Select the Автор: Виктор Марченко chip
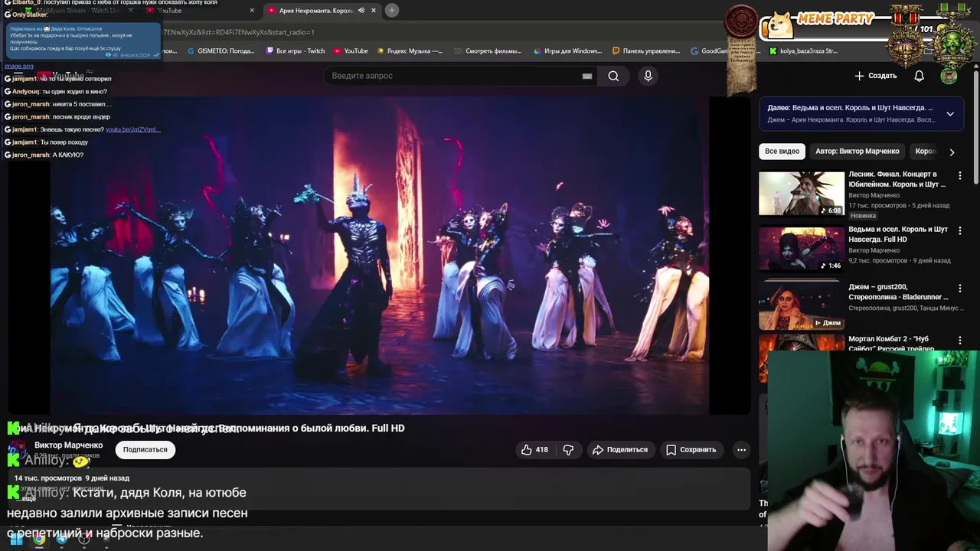Viewport: 980px width, 551px height. pyautogui.click(x=857, y=152)
